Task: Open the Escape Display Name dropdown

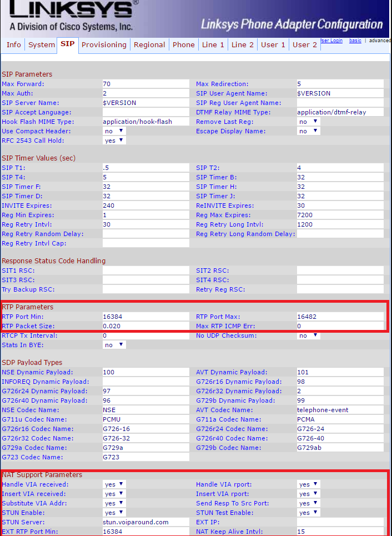Action: pyautogui.click(x=309, y=131)
